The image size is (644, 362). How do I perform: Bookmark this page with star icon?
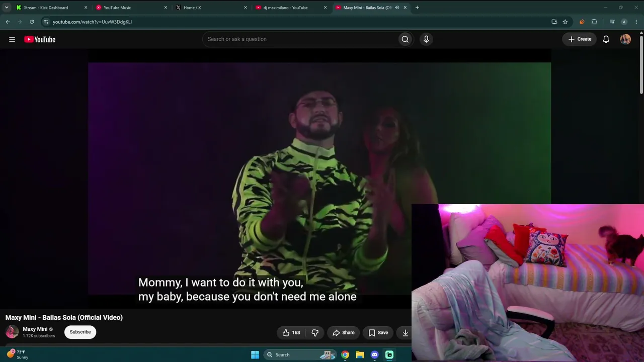click(x=565, y=22)
